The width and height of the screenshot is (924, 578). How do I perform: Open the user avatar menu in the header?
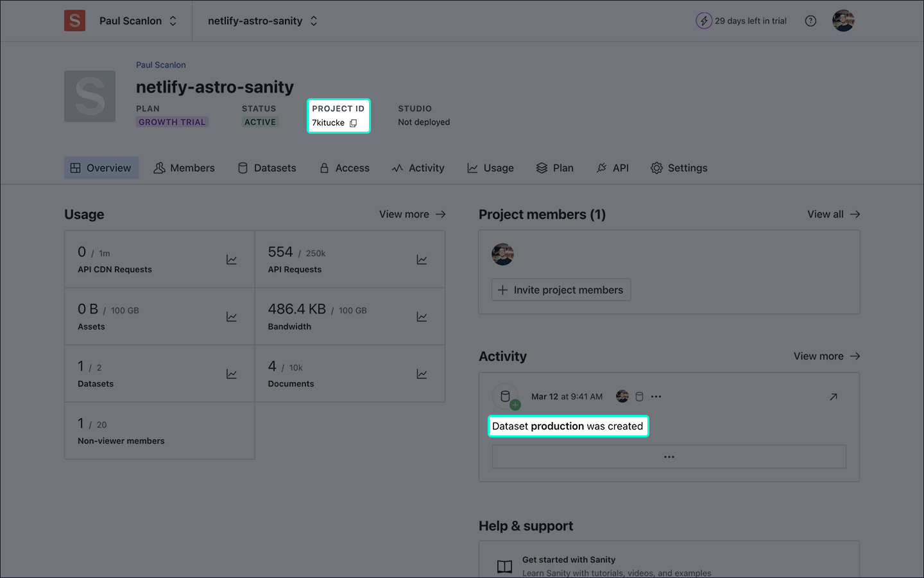[x=843, y=21]
